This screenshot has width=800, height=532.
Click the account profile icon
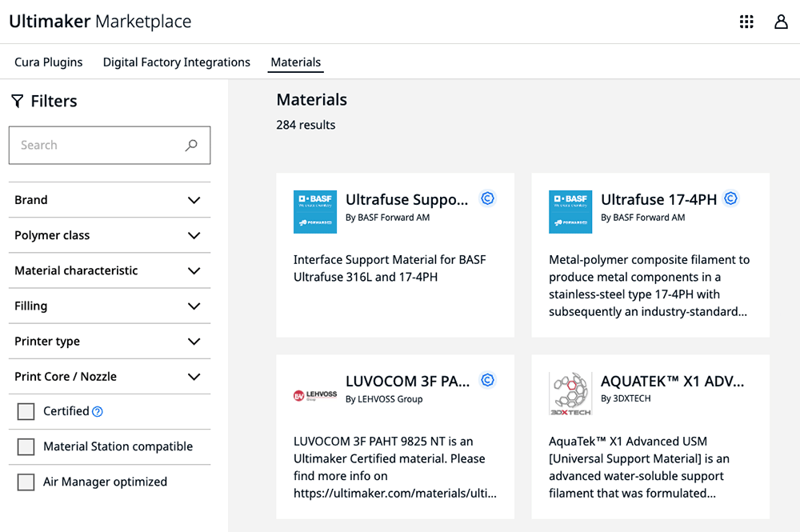781,22
